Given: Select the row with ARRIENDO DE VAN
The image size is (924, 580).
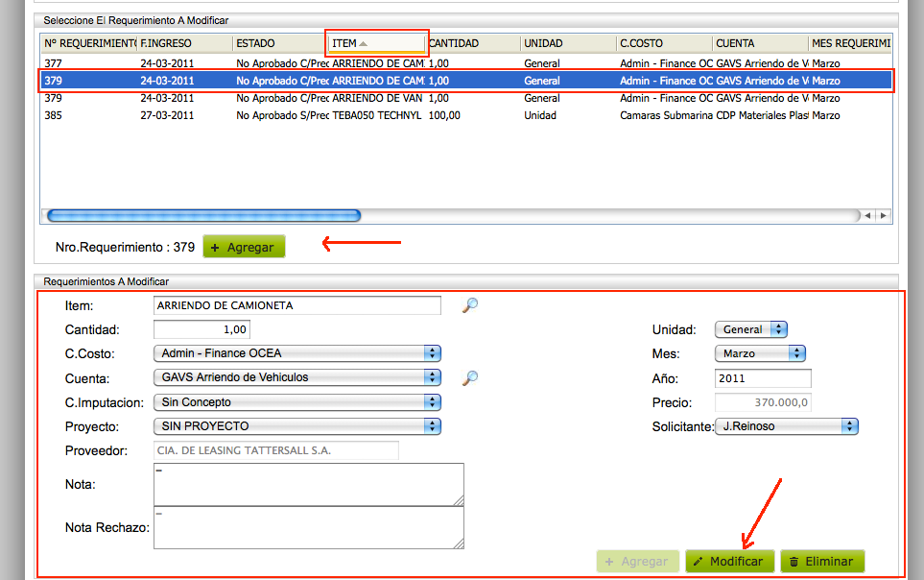Looking at the screenshot, I should [x=465, y=98].
